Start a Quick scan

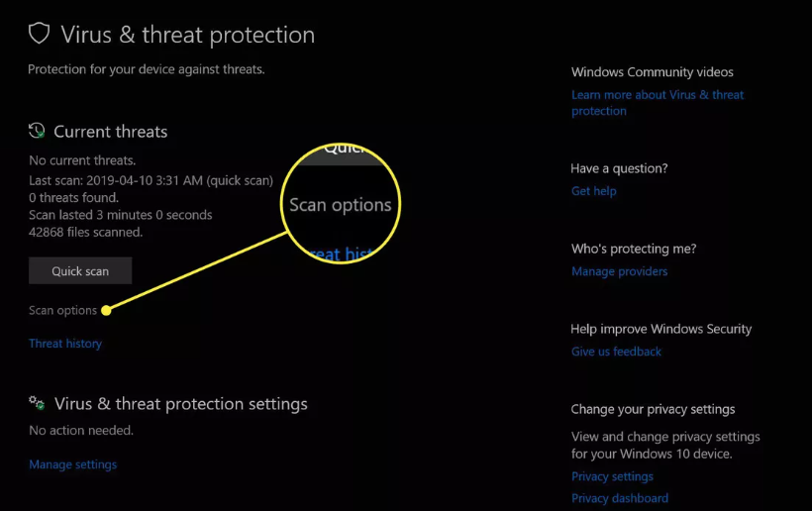[x=80, y=270]
